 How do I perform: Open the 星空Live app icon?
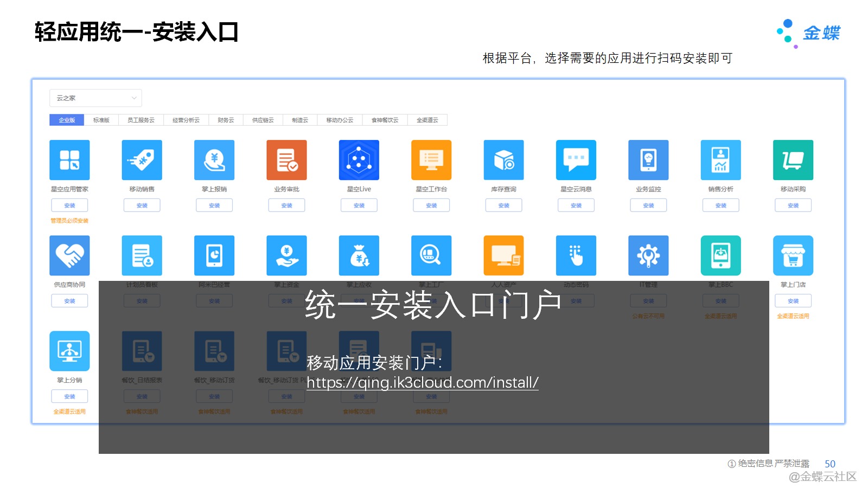click(x=359, y=160)
